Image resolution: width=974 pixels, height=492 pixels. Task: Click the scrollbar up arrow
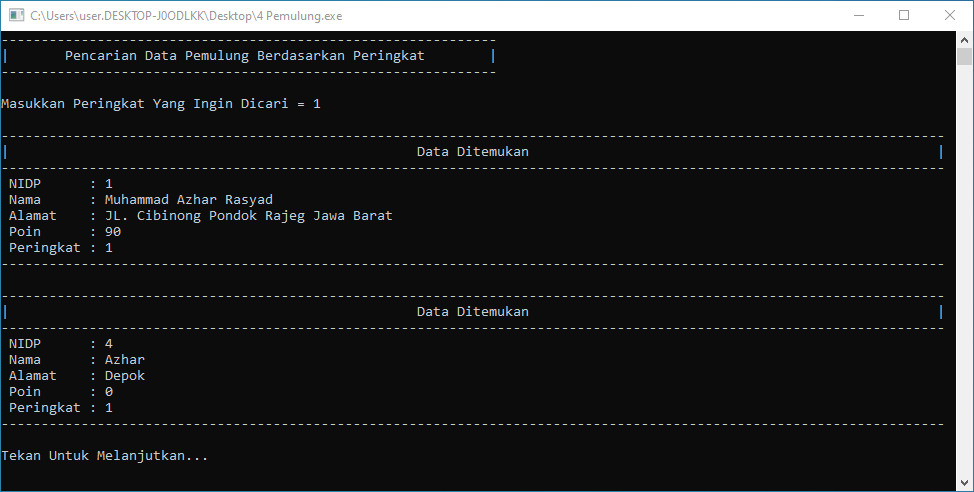(x=964, y=40)
